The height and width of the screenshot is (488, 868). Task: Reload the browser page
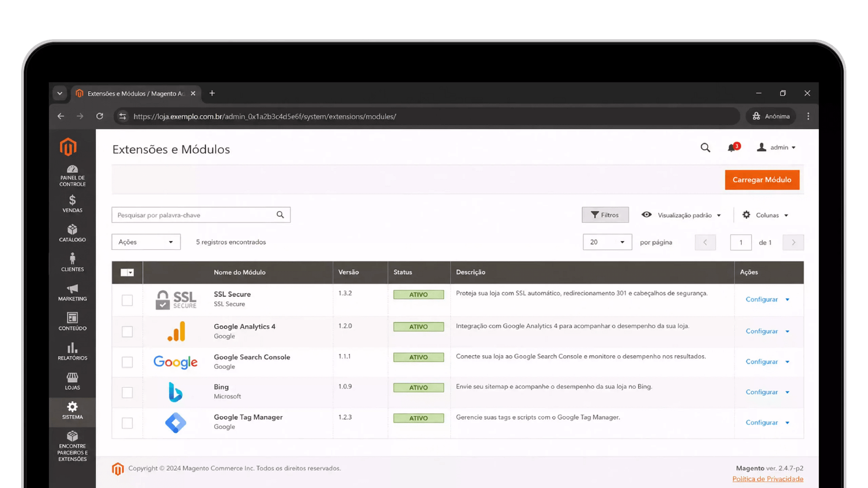(x=99, y=116)
